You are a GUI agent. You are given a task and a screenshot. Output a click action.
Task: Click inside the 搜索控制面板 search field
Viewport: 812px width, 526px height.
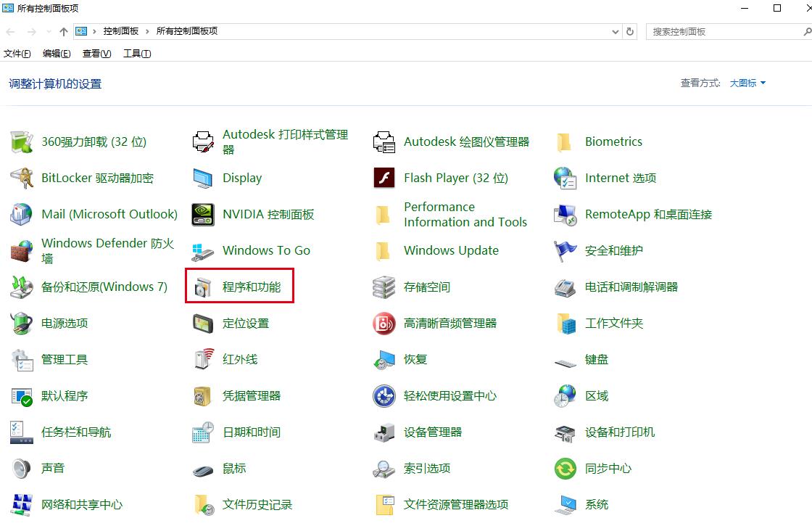(726, 32)
